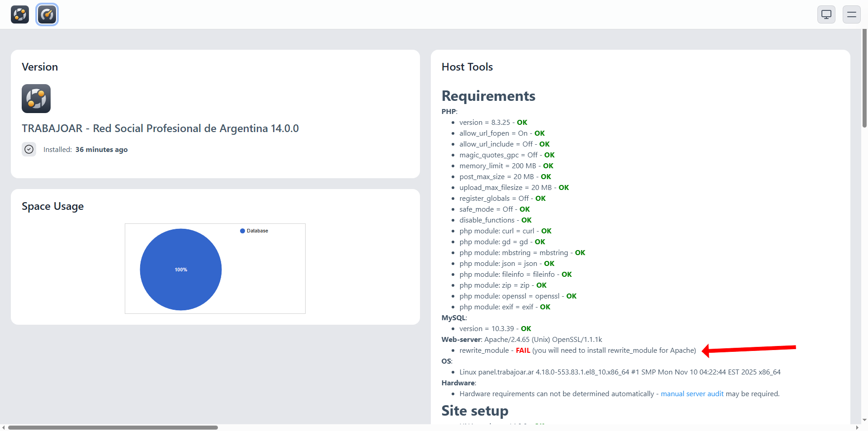Click the UNA logo icon in top bar
The image size is (868, 431).
tap(20, 14)
